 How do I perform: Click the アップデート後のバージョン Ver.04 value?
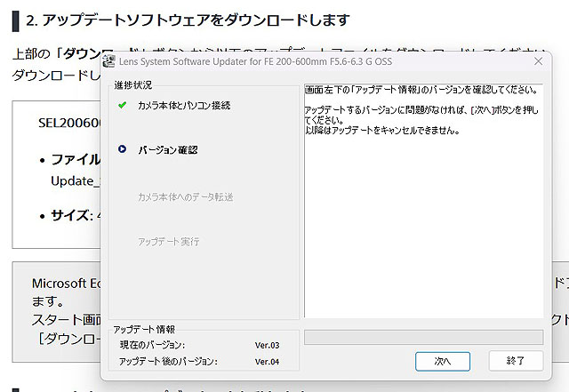pos(267,362)
